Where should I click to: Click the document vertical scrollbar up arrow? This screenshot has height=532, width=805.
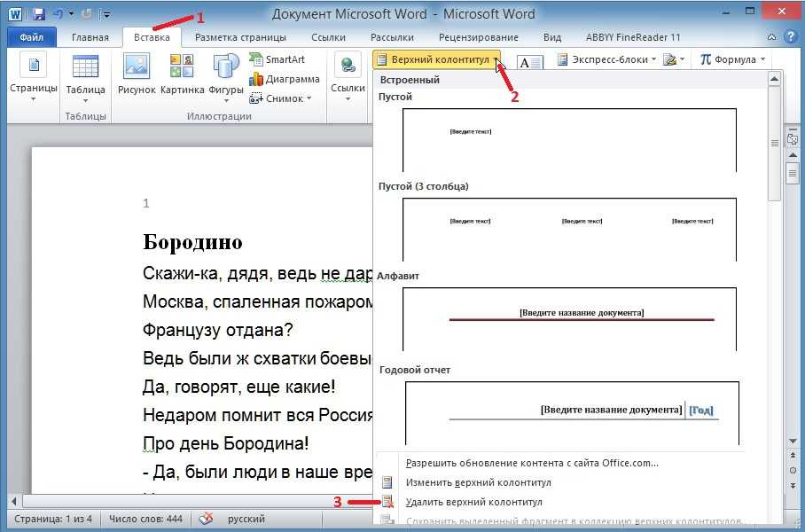(793, 154)
